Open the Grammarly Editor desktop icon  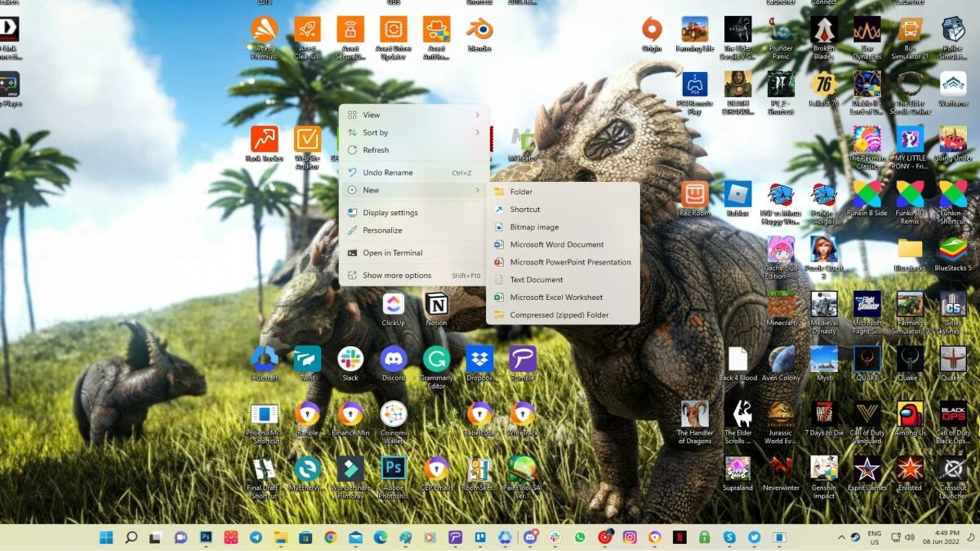pyautogui.click(x=436, y=360)
